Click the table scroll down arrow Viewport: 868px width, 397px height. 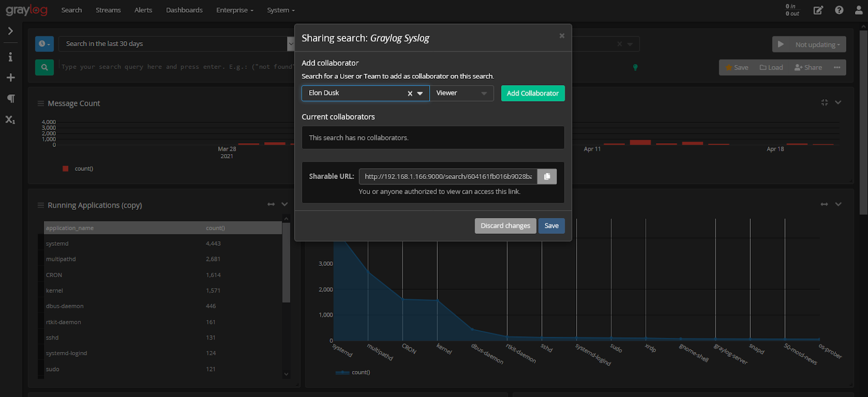tap(286, 374)
